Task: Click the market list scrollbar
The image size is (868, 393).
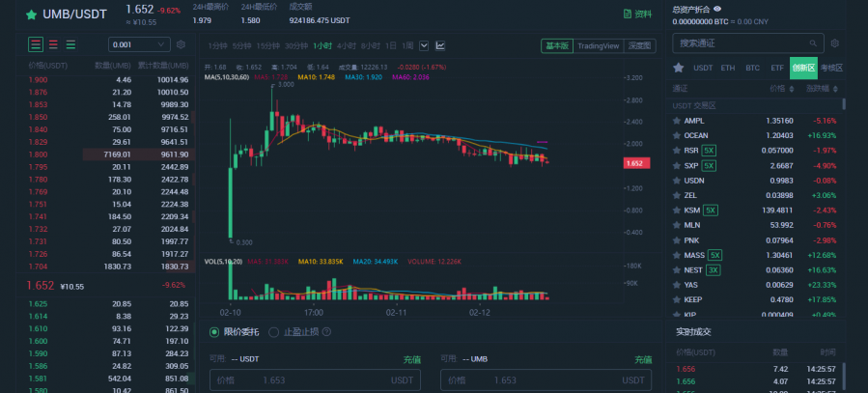Action: click(x=844, y=104)
